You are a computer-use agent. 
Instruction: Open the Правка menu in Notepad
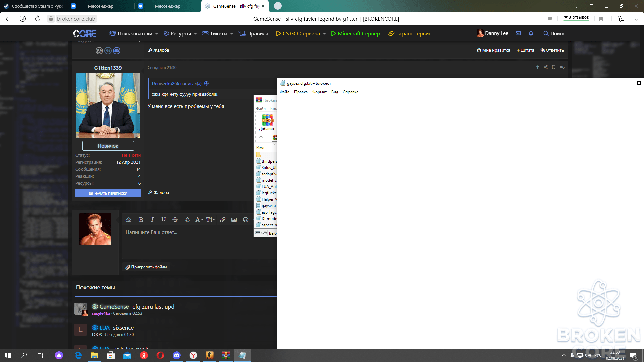[301, 92]
